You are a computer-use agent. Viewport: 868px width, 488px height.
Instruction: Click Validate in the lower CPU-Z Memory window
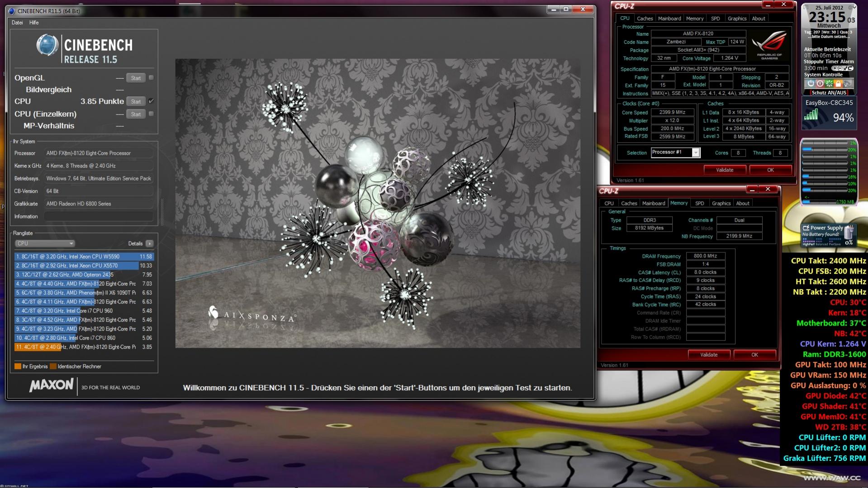coord(709,355)
